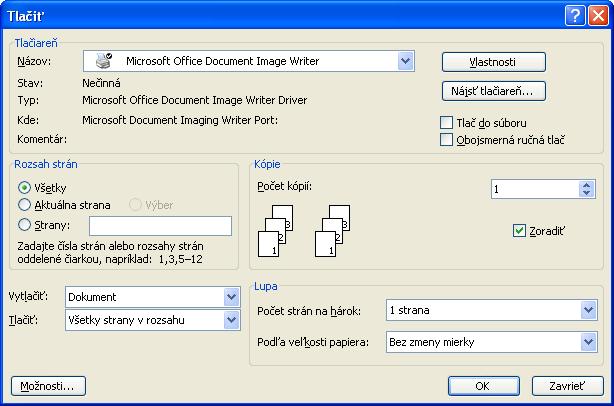Click the Vlastnosti button

click(x=493, y=62)
